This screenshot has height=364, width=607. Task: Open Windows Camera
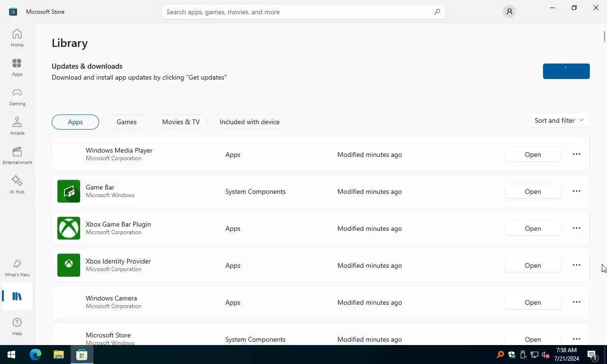pyautogui.click(x=533, y=302)
